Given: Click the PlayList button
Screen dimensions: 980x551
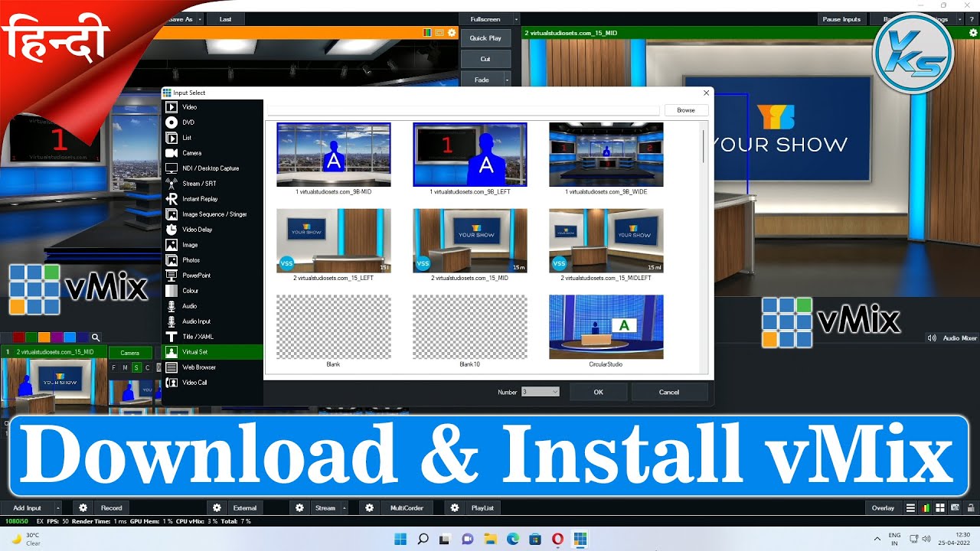Looking at the screenshot, I should [482, 507].
